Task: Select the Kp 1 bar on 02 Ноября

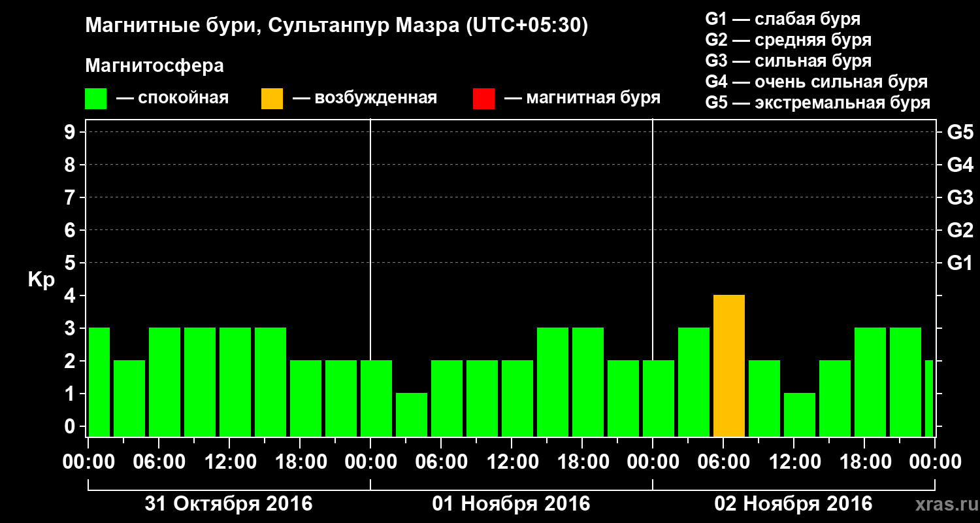Action: click(x=800, y=415)
